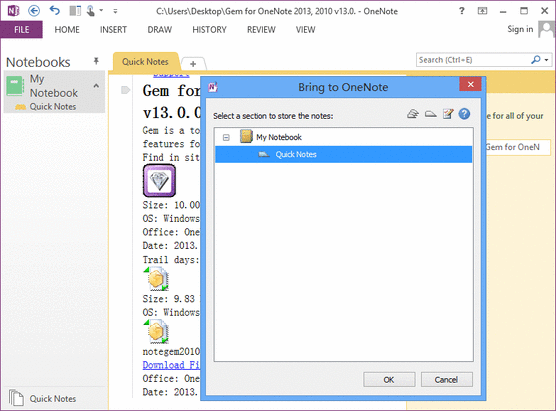Click the section group icon in Bring to OneNote dialog
556x411 pixels.
click(413, 114)
